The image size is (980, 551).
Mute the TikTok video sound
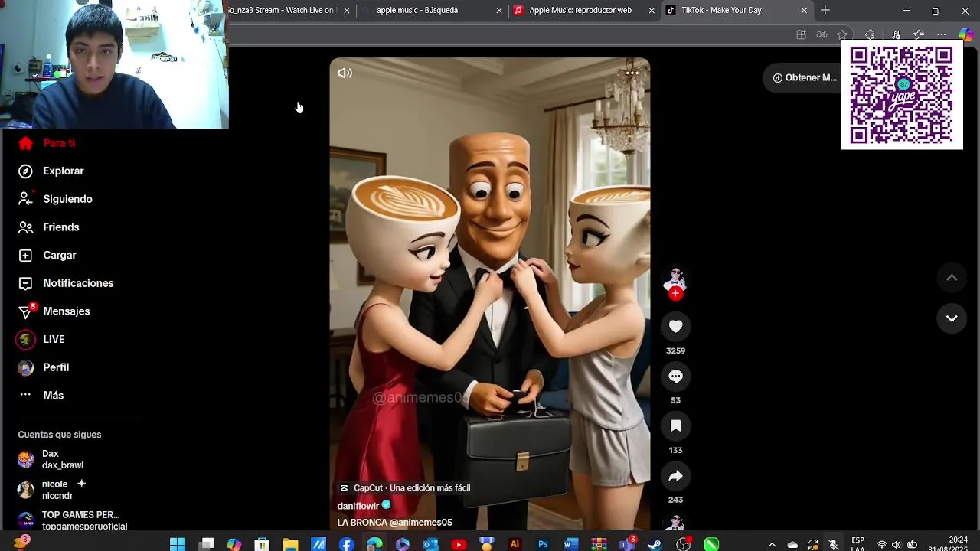(x=345, y=73)
